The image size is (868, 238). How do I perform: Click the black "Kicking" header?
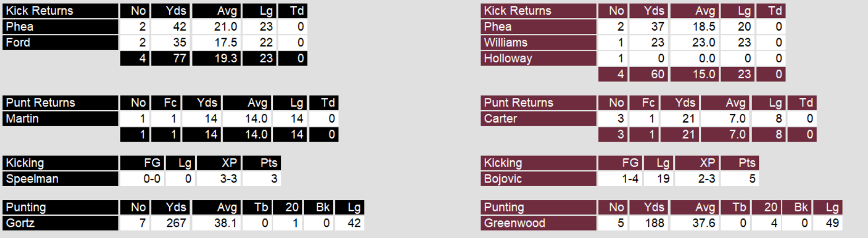pyautogui.click(x=60, y=163)
